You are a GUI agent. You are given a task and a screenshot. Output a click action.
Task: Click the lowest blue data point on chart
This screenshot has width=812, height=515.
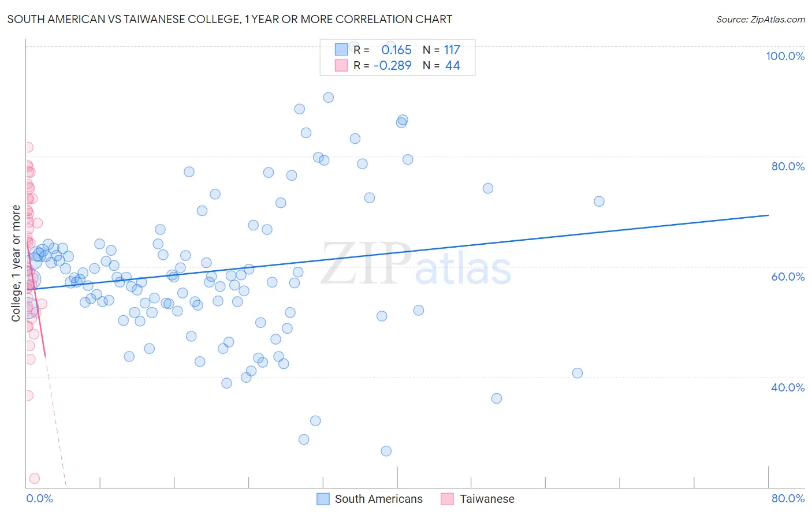tap(386, 451)
